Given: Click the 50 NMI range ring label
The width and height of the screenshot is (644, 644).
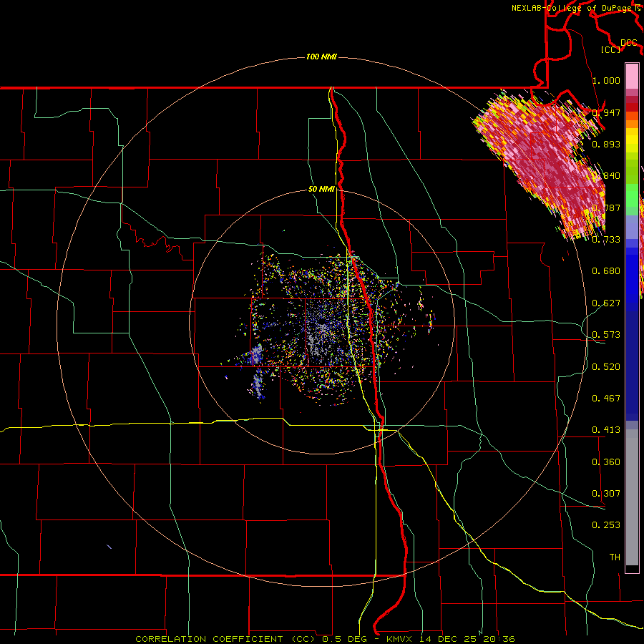Looking at the screenshot, I should click(321, 189).
